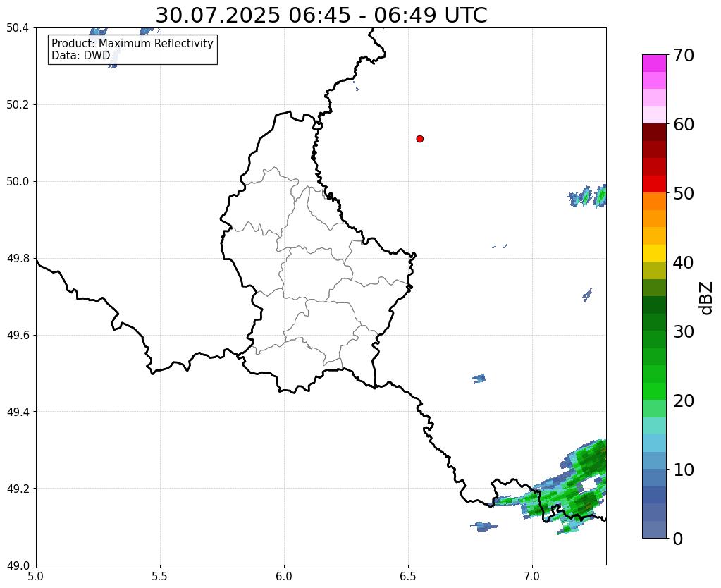Click the 60 tick label on colorbar

(684, 124)
